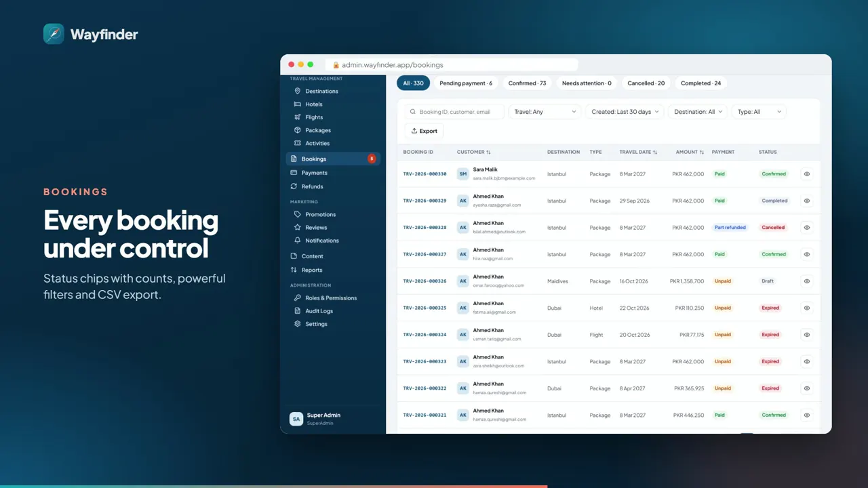Click the Refunds circular arrows icon
This screenshot has width=868, height=488.
click(x=294, y=186)
